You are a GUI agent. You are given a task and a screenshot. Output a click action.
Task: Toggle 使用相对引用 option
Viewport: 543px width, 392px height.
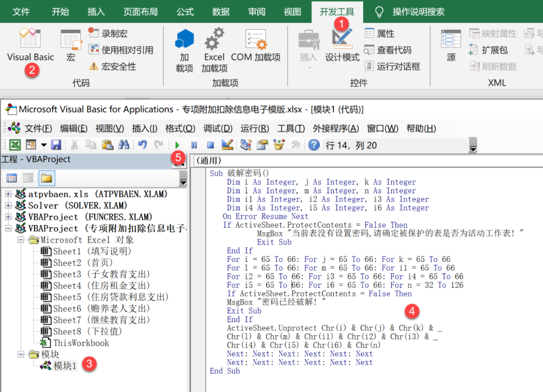coord(121,50)
